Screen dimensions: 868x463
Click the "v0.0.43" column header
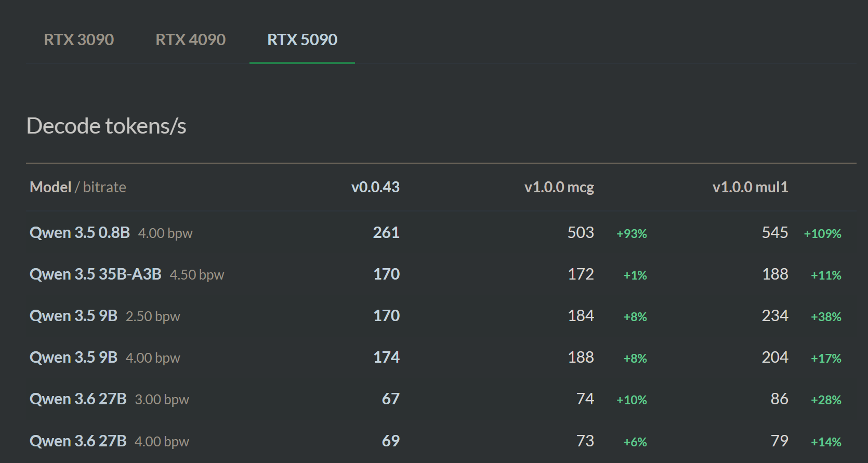coord(375,187)
